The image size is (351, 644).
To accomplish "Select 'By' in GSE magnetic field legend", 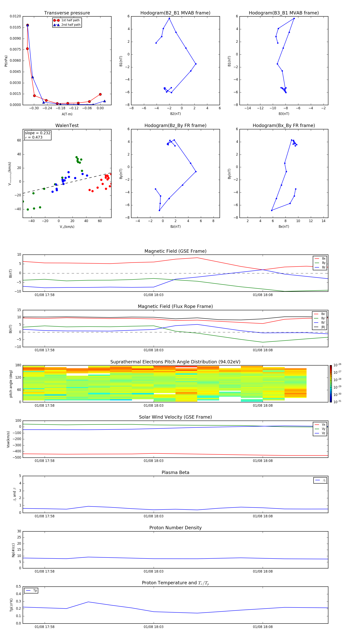I will [320, 263].
